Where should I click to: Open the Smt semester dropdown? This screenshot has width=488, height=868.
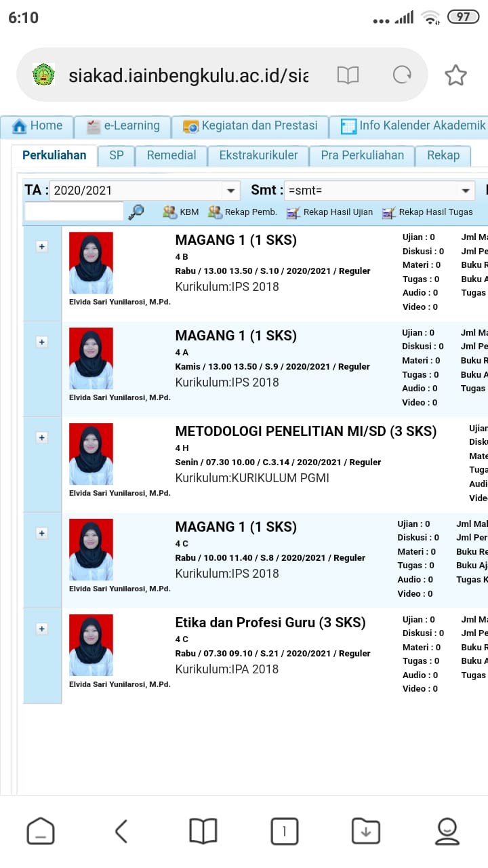click(x=466, y=191)
